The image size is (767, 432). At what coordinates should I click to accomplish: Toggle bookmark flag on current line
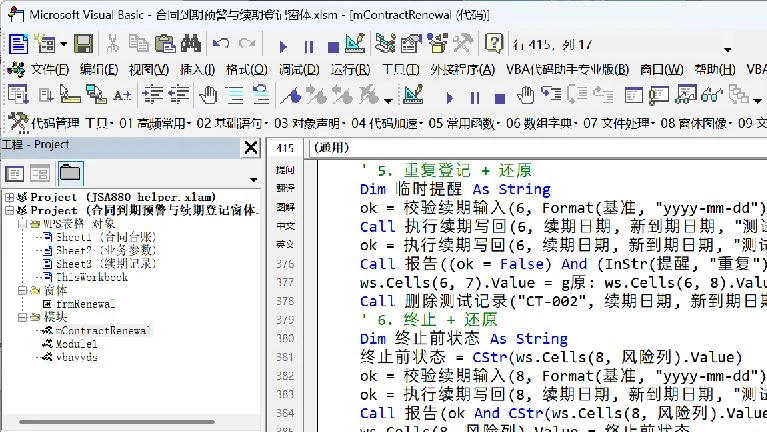[x=291, y=95]
